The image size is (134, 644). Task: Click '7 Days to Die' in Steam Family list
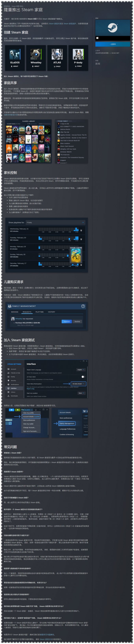coord(65,124)
